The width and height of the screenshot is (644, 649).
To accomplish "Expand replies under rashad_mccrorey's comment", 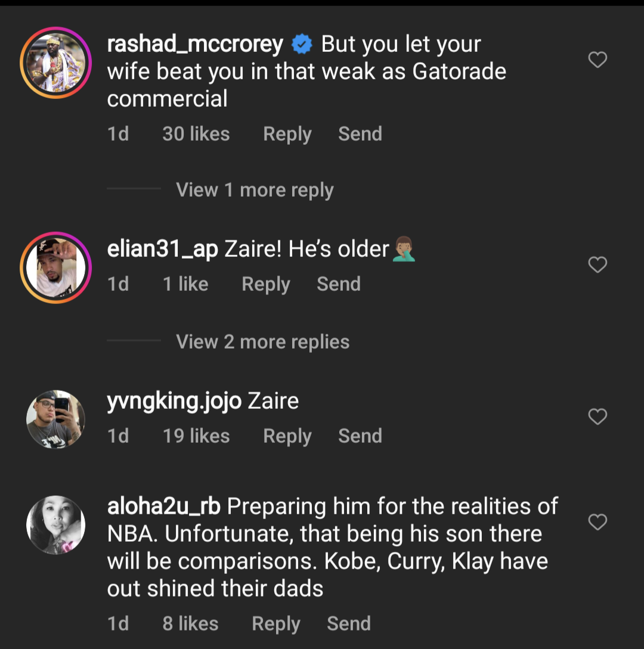I will click(x=255, y=190).
